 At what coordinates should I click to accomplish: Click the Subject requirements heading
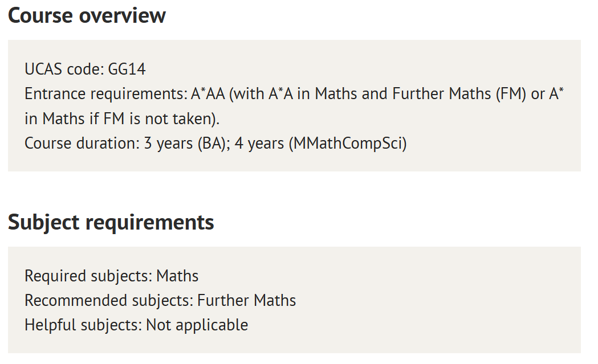[x=111, y=222]
